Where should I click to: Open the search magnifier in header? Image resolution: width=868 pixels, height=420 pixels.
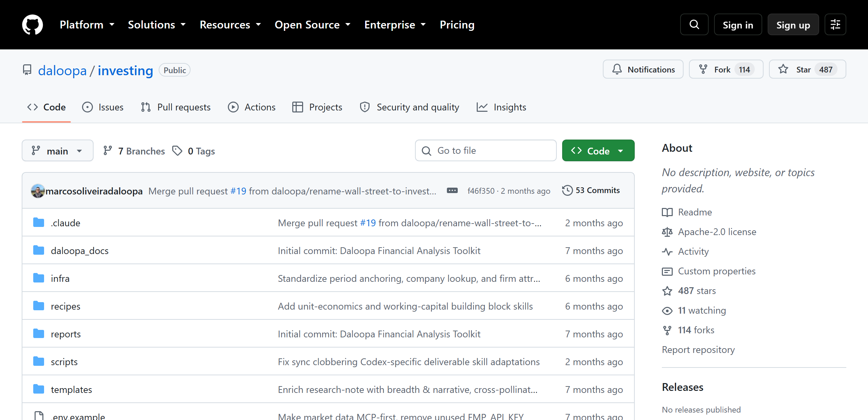click(x=694, y=24)
